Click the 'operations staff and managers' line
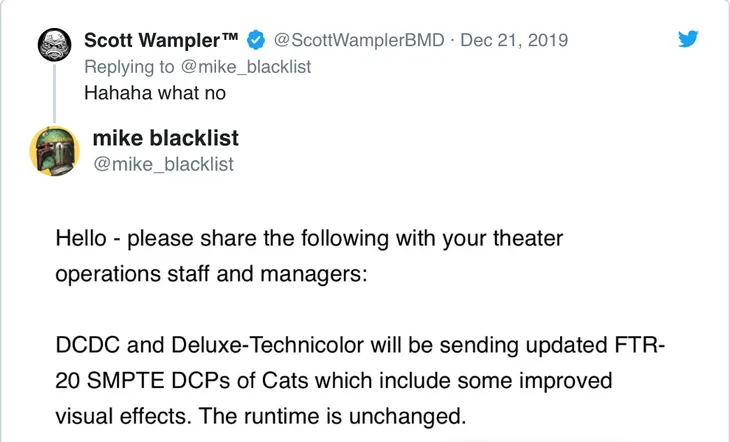 tap(211, 274)
